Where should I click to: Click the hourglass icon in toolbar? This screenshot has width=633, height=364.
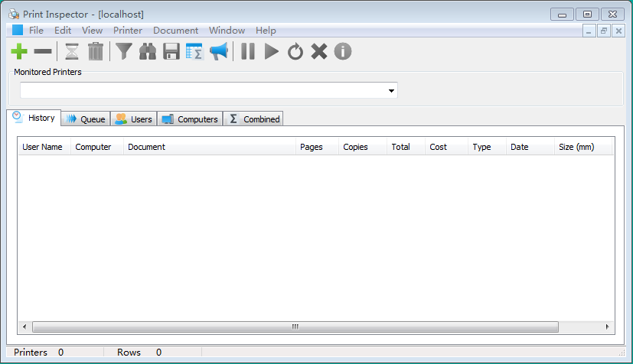click(72, 52)
